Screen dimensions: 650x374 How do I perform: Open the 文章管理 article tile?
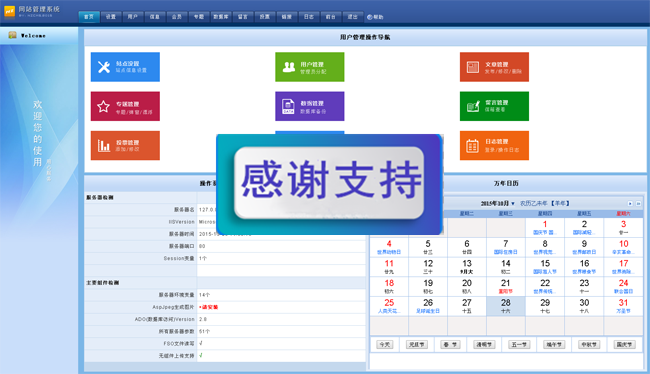coord(494,67)
